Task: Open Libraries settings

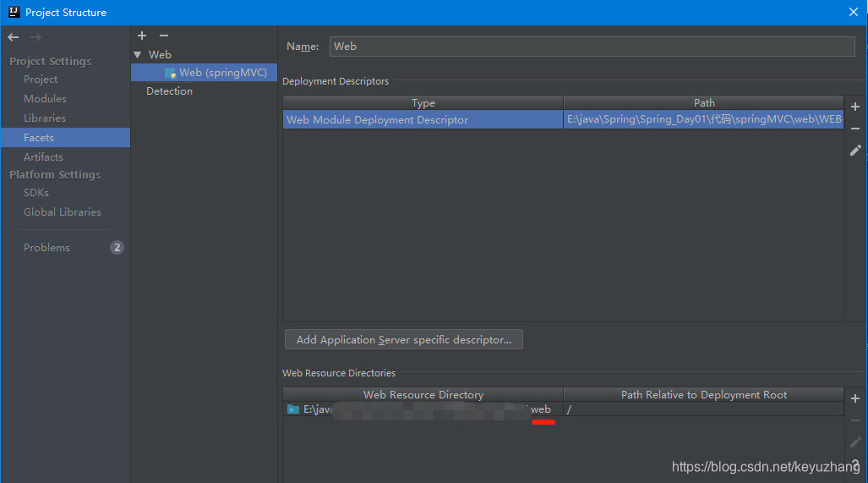Action: pos(44,118)
